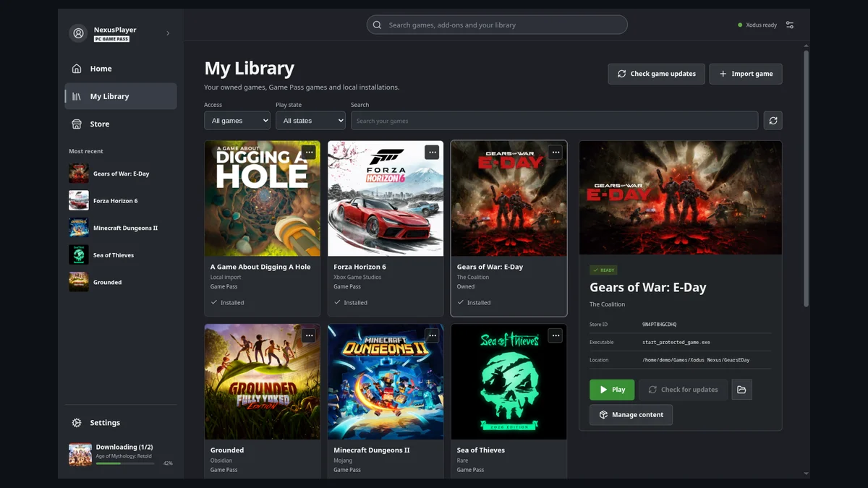This screenshot has height=488, width=868.
Task: Open the Store page
Action: click(x=121, y=124)
